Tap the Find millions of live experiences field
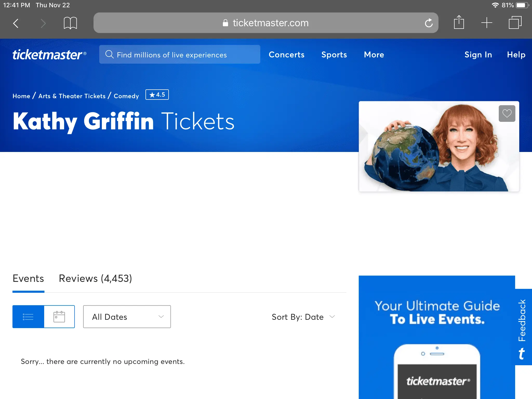532x399 pixels. 179,55
